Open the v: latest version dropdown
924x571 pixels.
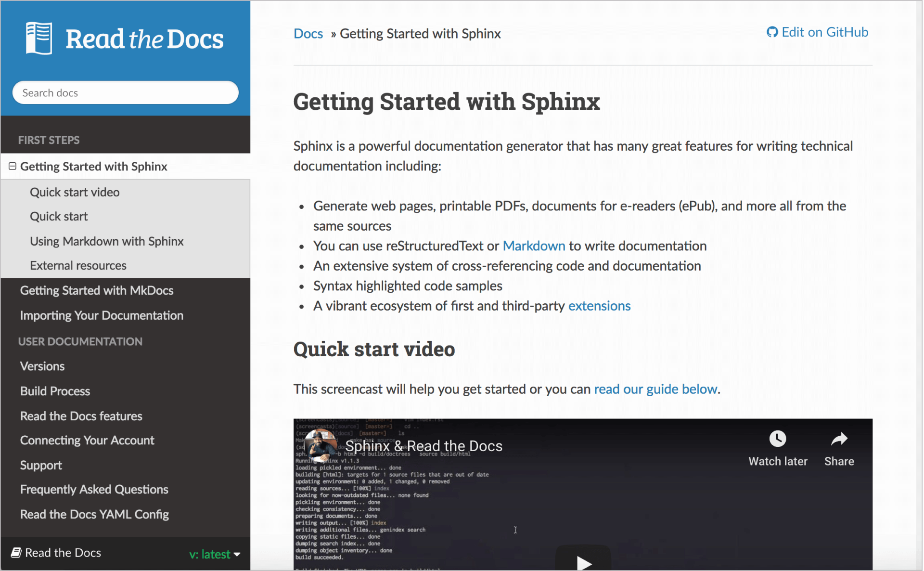215,554
